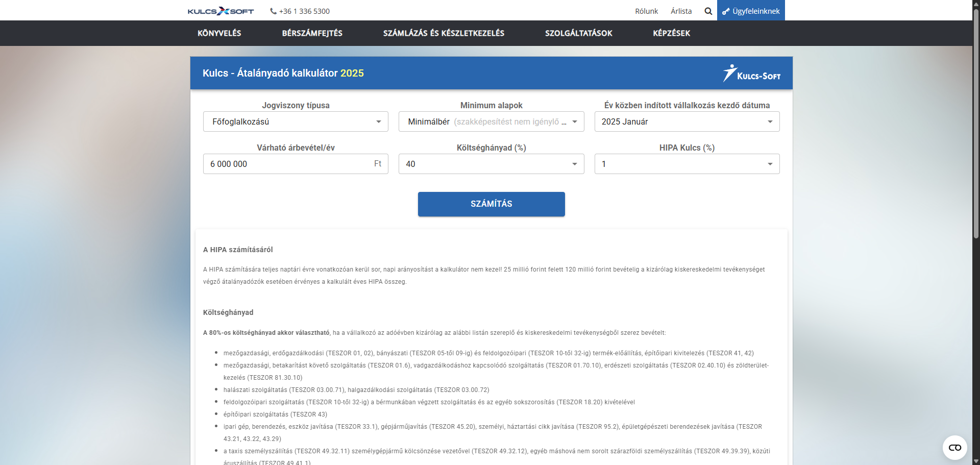Open the KÉPZÉSEK menu

pos(671,33)
